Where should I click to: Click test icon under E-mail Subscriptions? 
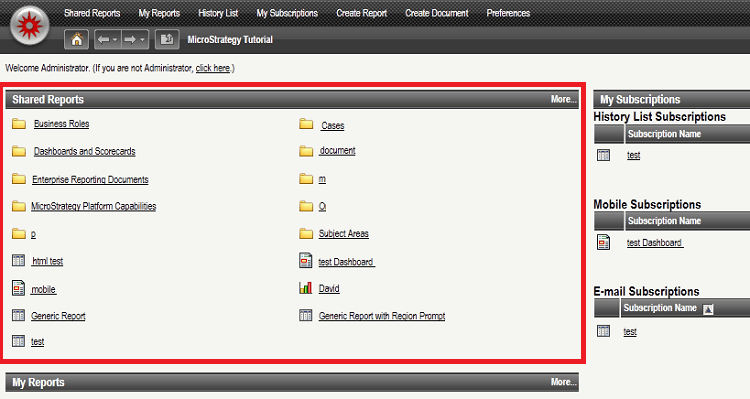point(604,331)
